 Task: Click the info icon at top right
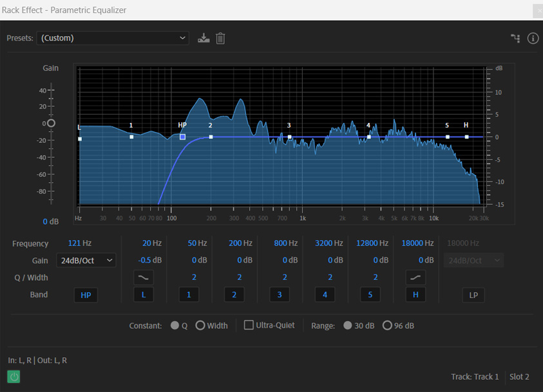pos(533,38)
